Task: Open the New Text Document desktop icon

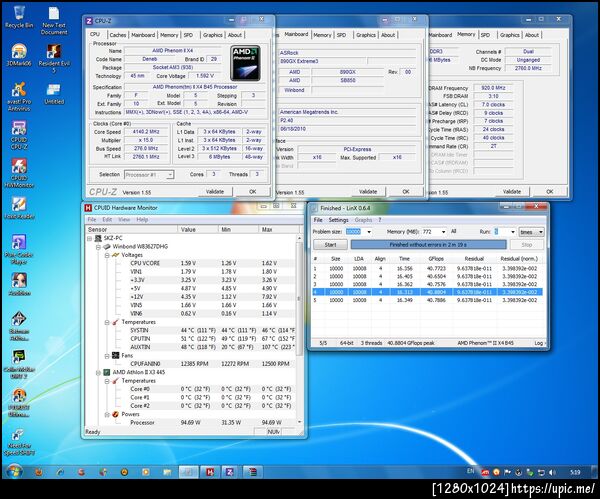Action: pyautogui.click(x=54, y=20)
